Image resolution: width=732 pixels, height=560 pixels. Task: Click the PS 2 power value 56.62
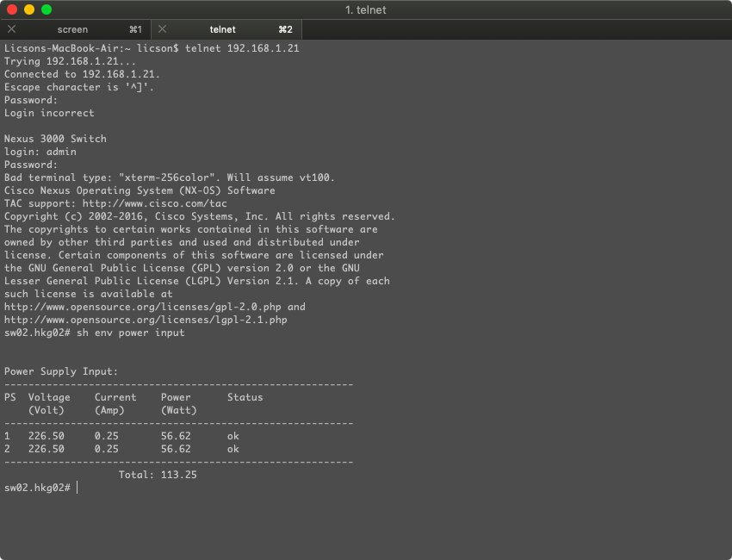point(176,449)
